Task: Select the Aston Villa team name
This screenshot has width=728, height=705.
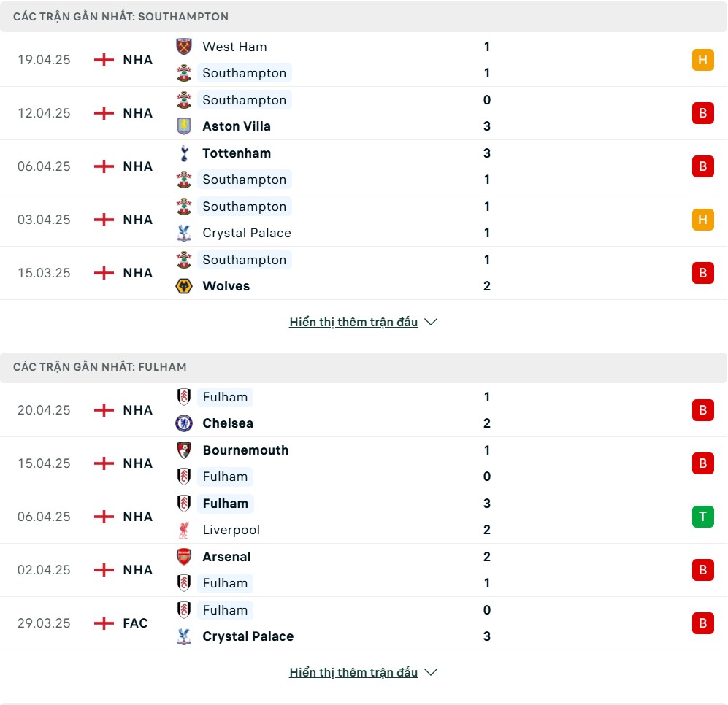Action: [x=237, y=126]
